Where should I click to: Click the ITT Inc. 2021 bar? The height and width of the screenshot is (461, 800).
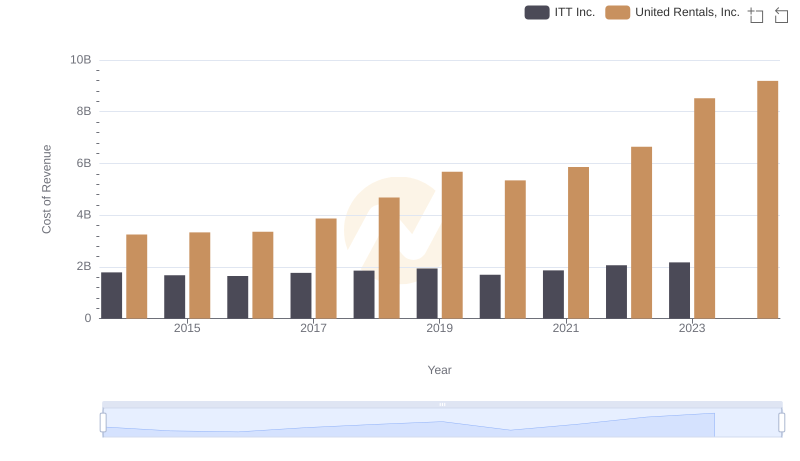point(553,294)
